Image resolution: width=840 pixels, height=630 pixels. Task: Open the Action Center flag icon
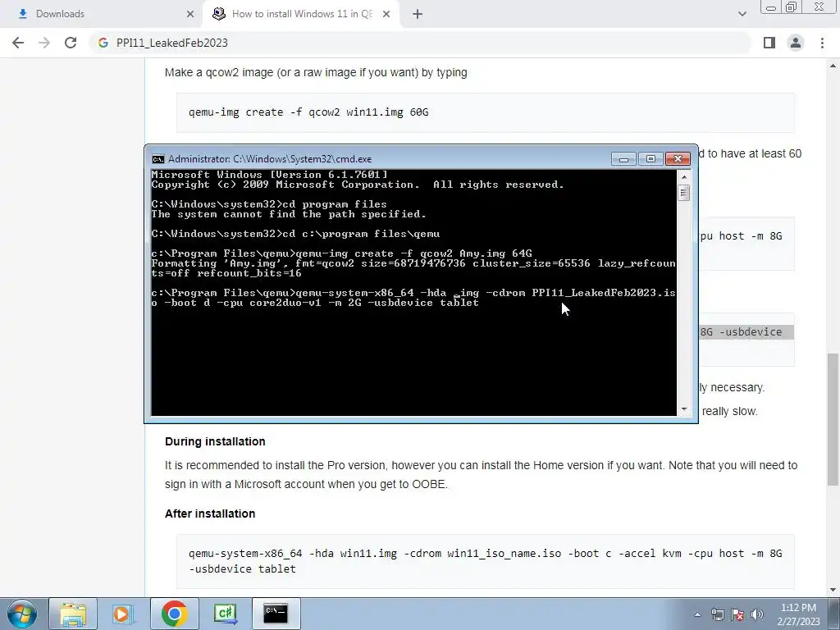pyautogui.click(x=737, y=614)
